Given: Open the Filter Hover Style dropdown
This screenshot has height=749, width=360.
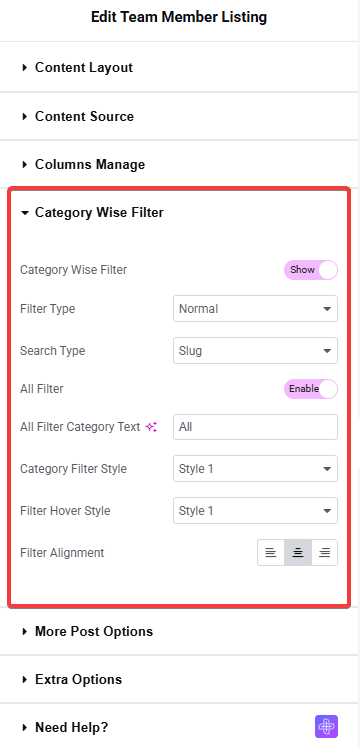Looking at the screenshot, I should [x=255, y=511].
